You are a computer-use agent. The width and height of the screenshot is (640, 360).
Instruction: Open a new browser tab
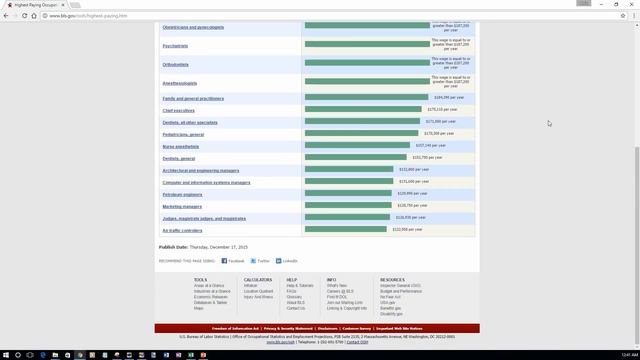(x=75, y=5)
